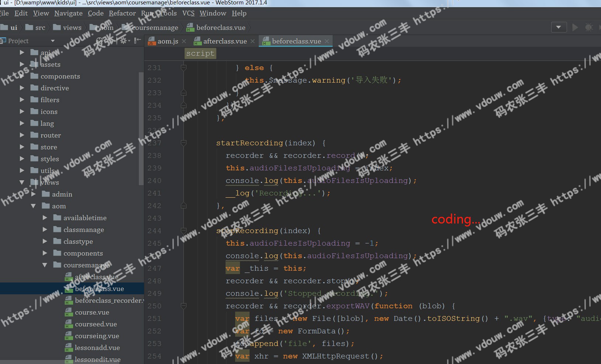Image resolution: width=601 pixels, height=364 pixels.
Task: Toggle fold at exportWAV function line 250
Action: [183, 306]
